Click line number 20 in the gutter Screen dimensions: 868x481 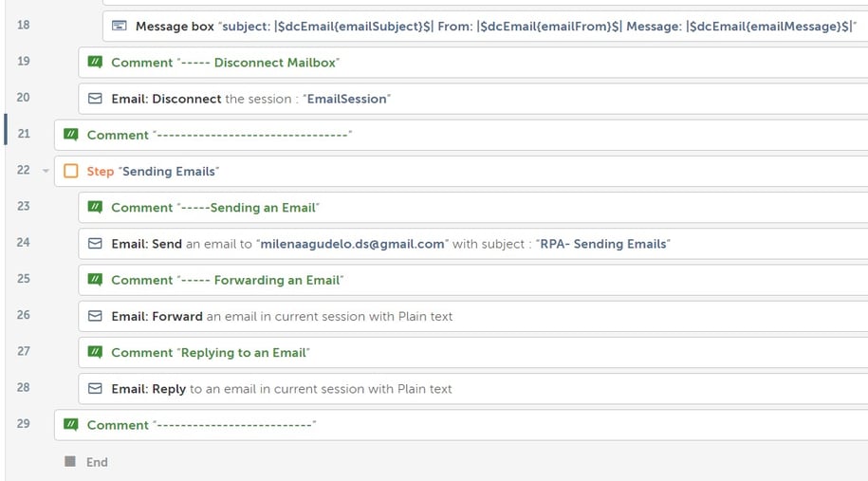24,98
